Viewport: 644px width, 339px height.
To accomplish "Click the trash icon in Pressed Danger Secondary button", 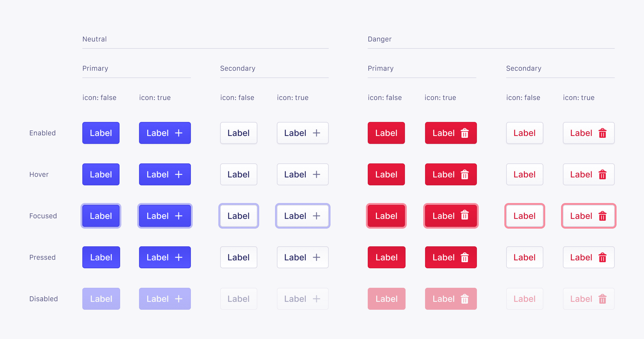I will point(602,257).
